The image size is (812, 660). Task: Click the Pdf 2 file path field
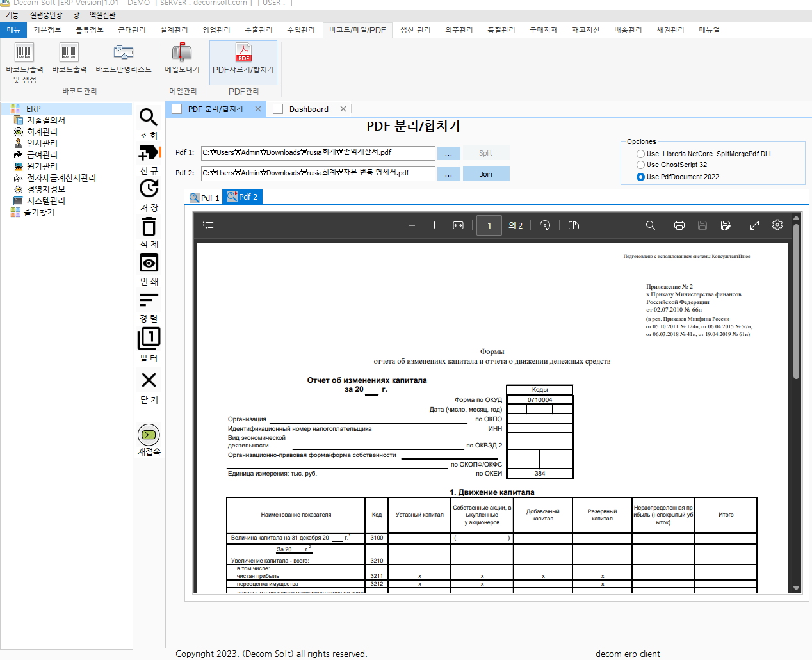(x=318, y=173)
